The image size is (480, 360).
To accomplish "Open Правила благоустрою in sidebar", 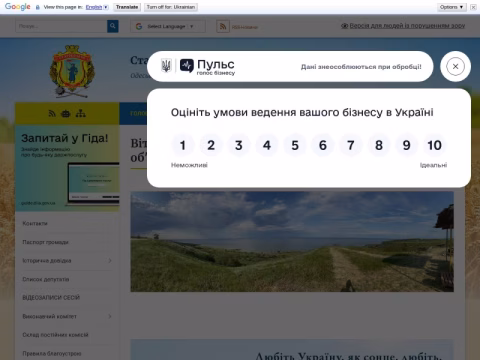I will coord(52,353).
